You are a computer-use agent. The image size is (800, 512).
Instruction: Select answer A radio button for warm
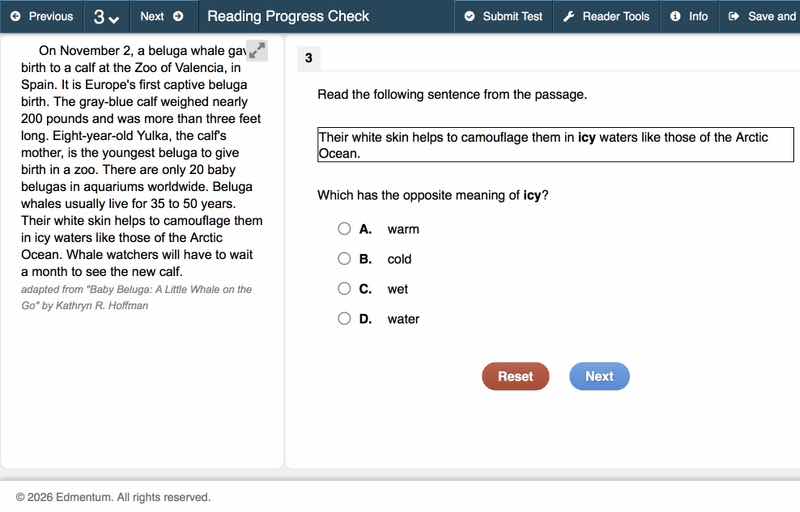tap(344, 229)
